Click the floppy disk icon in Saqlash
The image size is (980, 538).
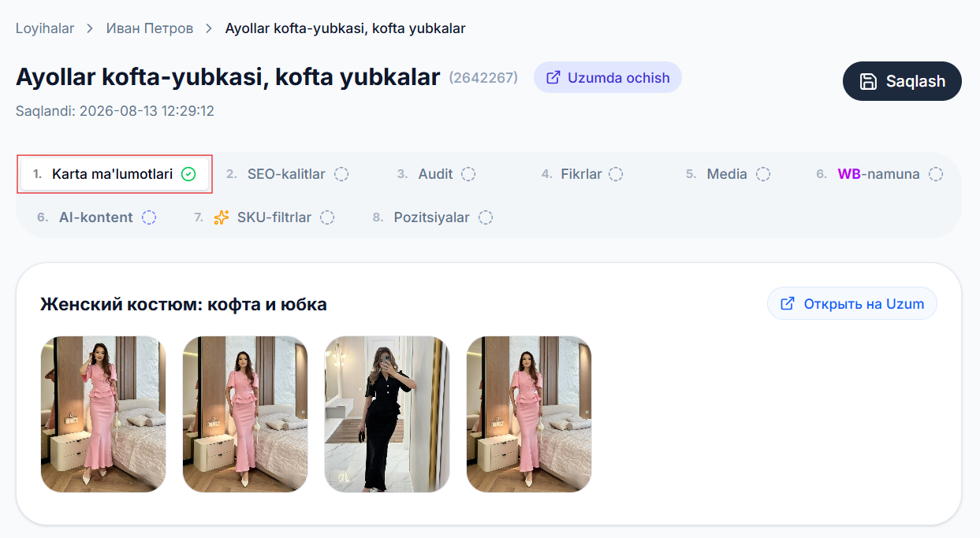click(x=868, y=81)
